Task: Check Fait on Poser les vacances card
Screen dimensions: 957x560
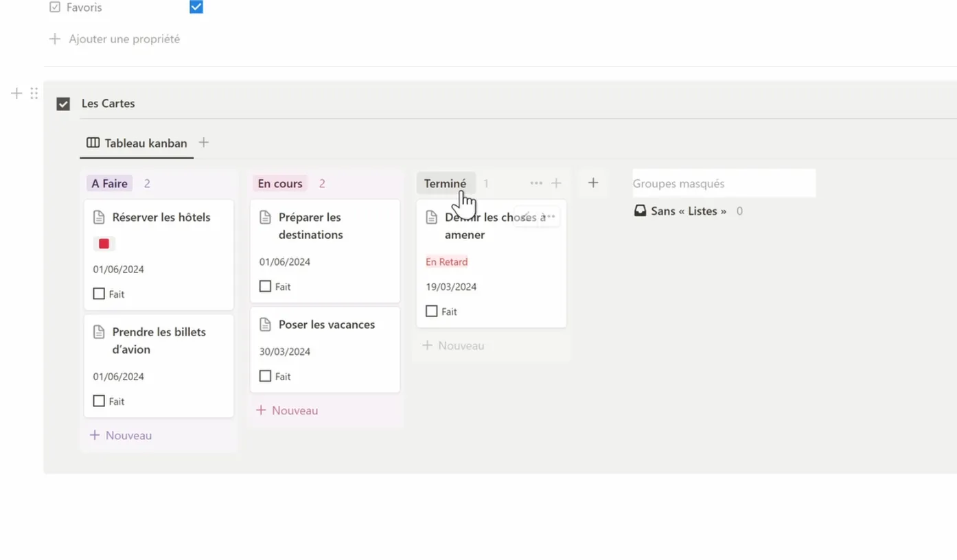Action: [x=265, y=376]
